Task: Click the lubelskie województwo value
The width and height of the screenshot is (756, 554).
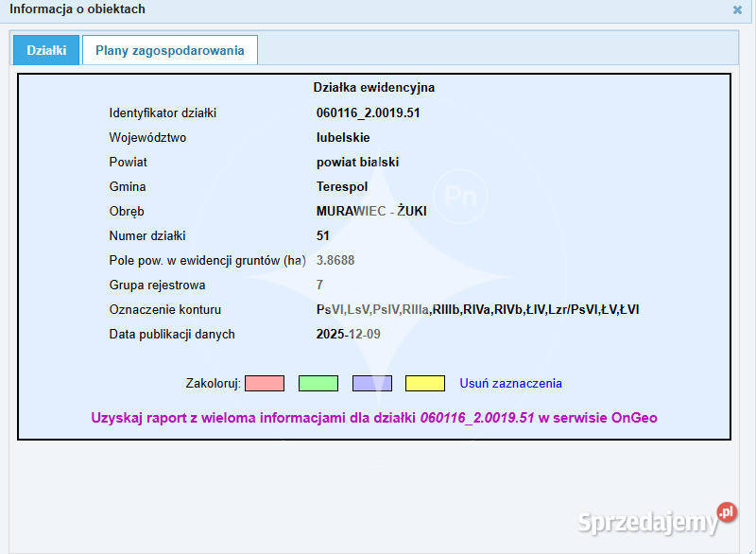Action: (x=343, y=138)
